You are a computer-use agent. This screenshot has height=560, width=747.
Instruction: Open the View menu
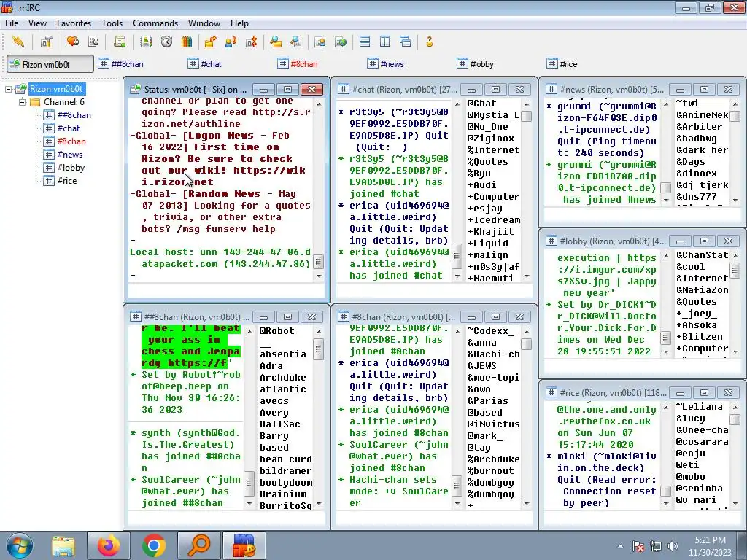click(37, 23)
